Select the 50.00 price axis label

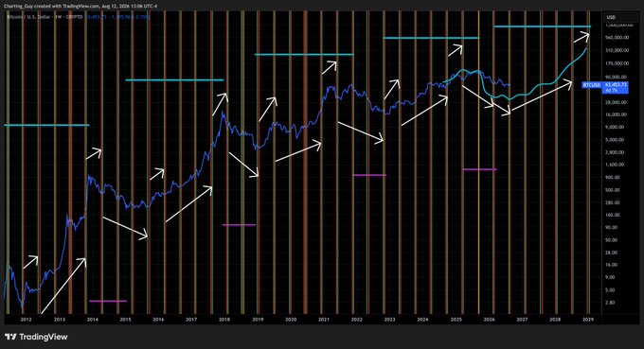coord(612,240)
